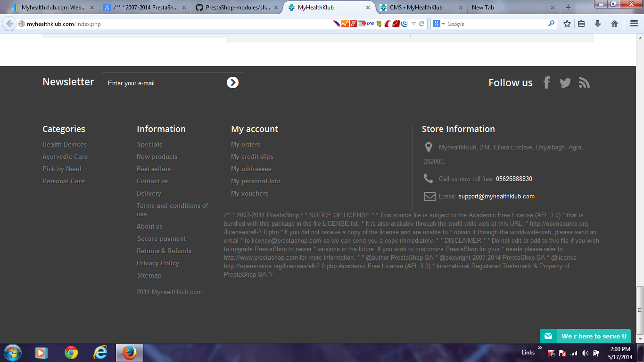Bookmark this page with the star icon
The height and width of the screenshot is (362, 644).
[567, 24]
